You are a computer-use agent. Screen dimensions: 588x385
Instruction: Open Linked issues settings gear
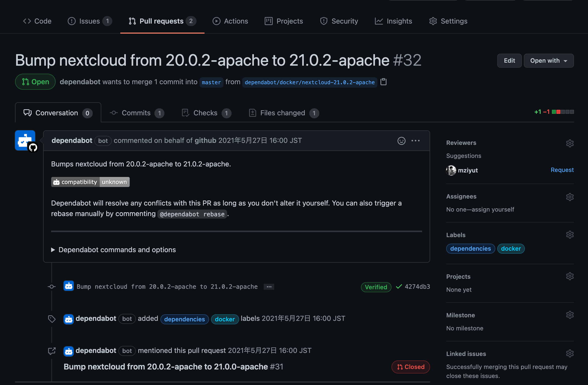tap(570, 353)
